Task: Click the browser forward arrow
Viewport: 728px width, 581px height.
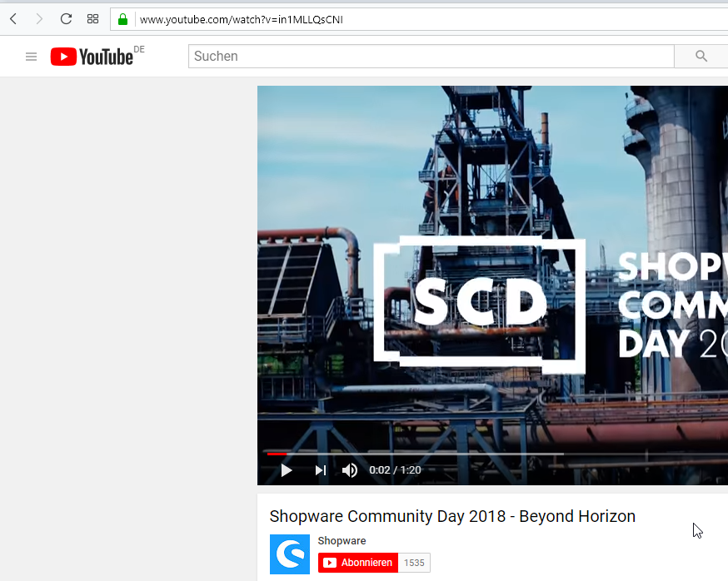Action: pyautogui.click(x=39, y=19)
